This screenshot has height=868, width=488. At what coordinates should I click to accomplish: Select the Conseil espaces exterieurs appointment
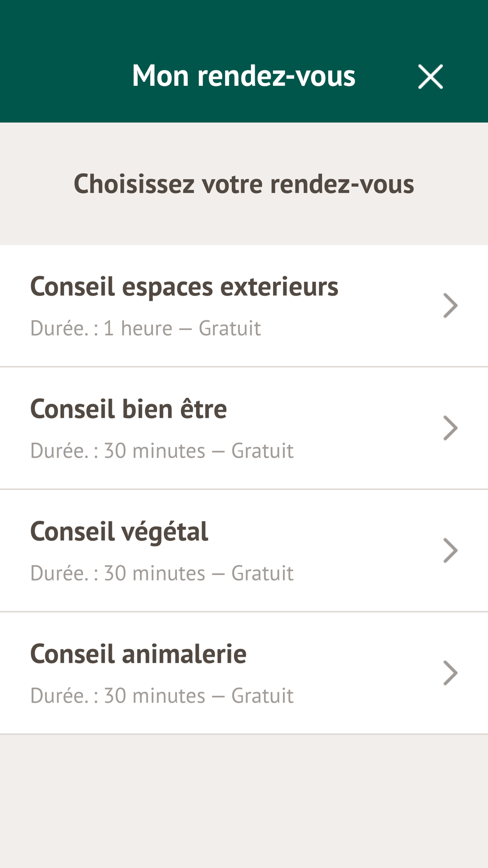coord(184,287)
